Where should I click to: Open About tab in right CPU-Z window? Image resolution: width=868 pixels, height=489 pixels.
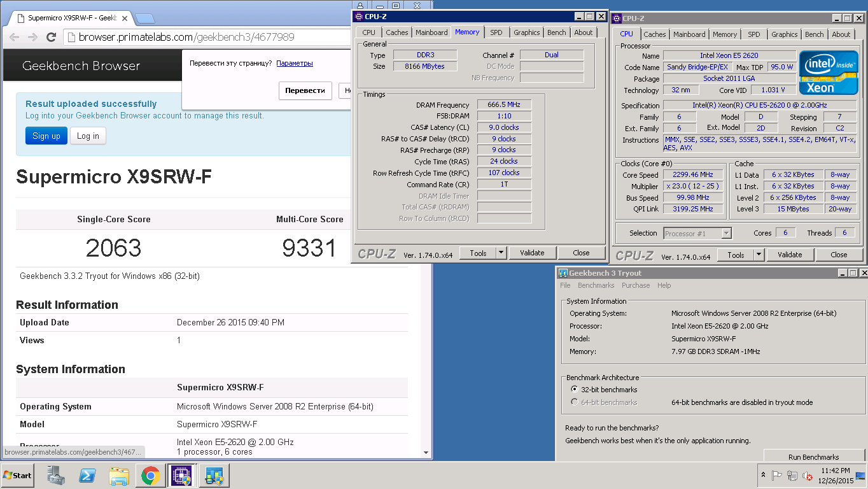point(841,34)
